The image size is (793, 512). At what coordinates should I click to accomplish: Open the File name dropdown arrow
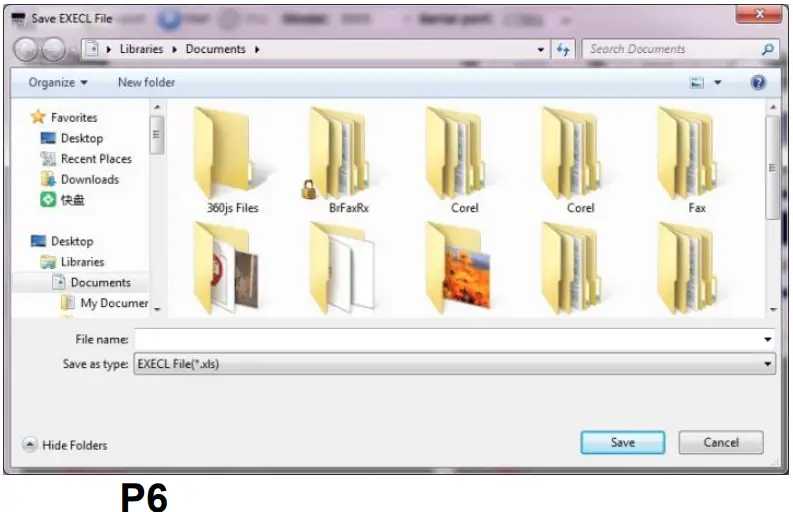coord(767,339)
